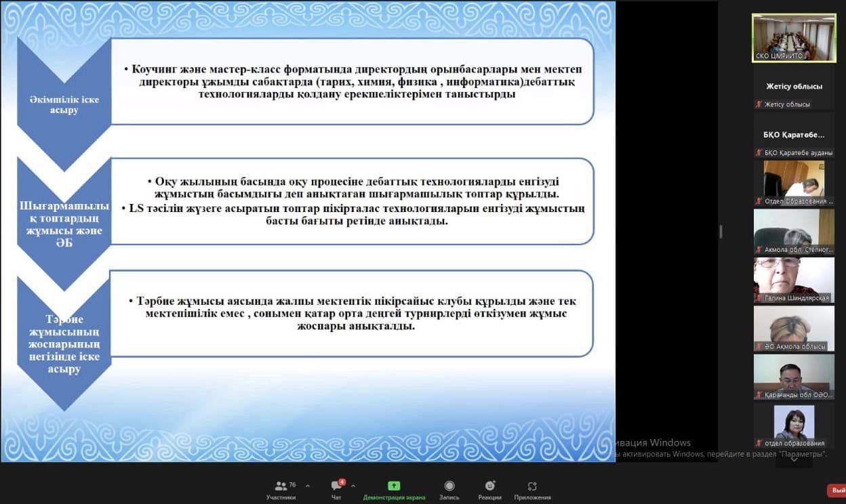Select the СКО ЦМРиИТО video thumbnail

coord(794,38)
